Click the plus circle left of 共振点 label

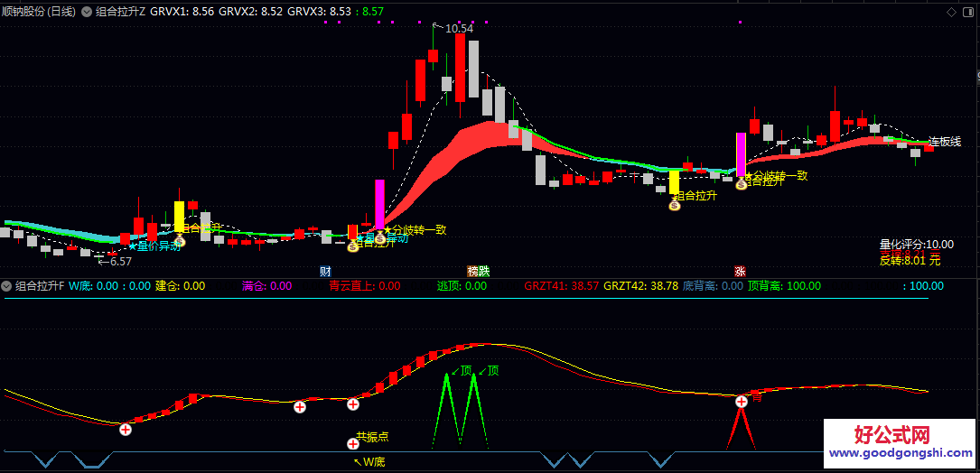(x=352, y=443)
